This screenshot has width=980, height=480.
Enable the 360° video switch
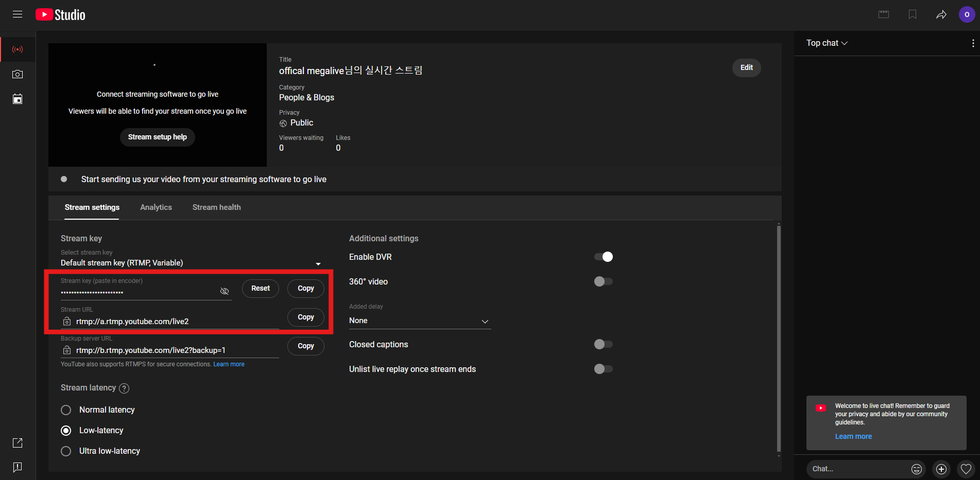point(604,281)
